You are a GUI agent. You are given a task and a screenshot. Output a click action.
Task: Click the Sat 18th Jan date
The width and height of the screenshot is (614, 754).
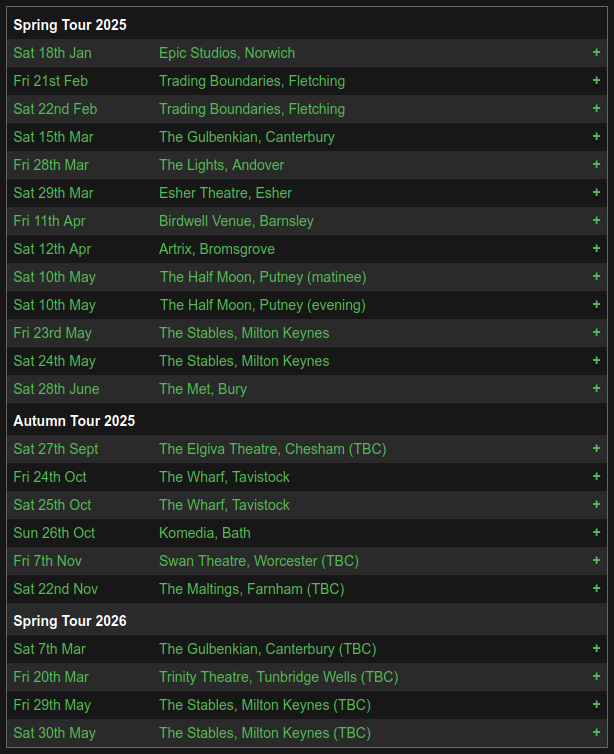[x=52, y=53]
